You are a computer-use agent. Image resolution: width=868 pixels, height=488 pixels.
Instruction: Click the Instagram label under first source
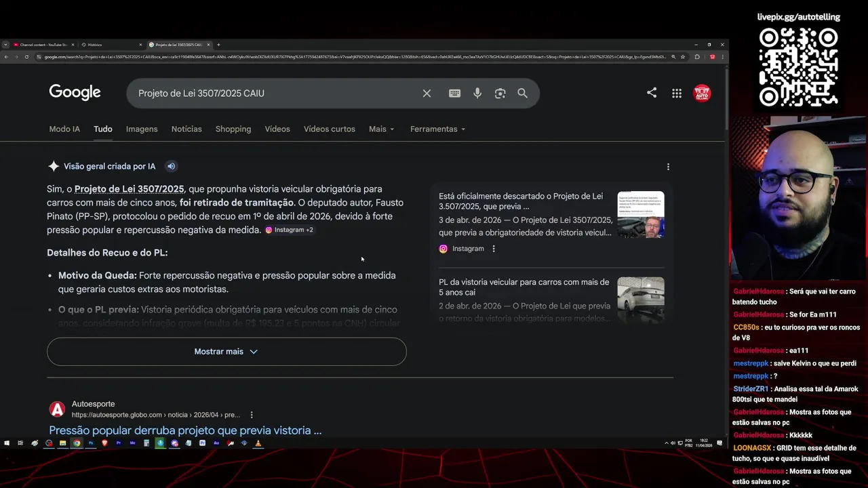[468, 249]
